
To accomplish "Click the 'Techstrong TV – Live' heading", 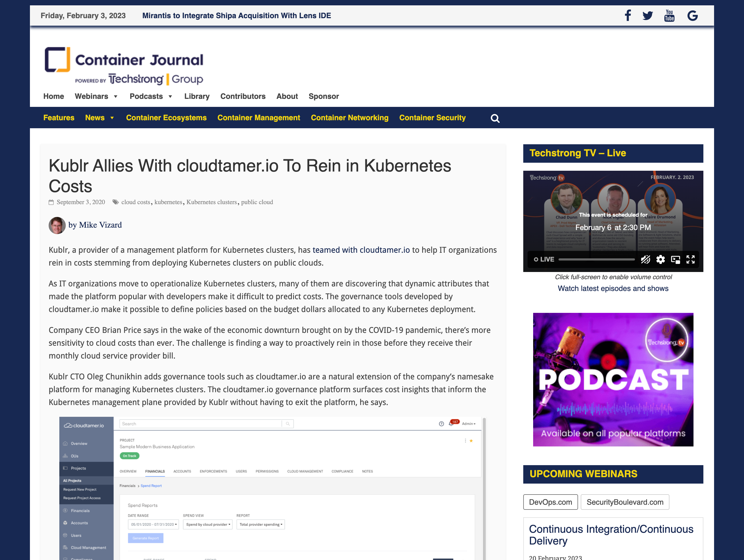I will click(x=578, y=153).
